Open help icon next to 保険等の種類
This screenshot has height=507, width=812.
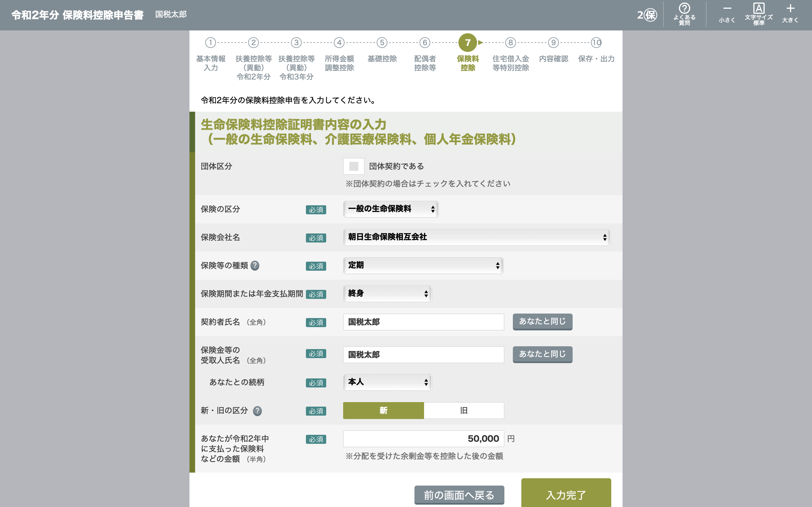point(255,266)
